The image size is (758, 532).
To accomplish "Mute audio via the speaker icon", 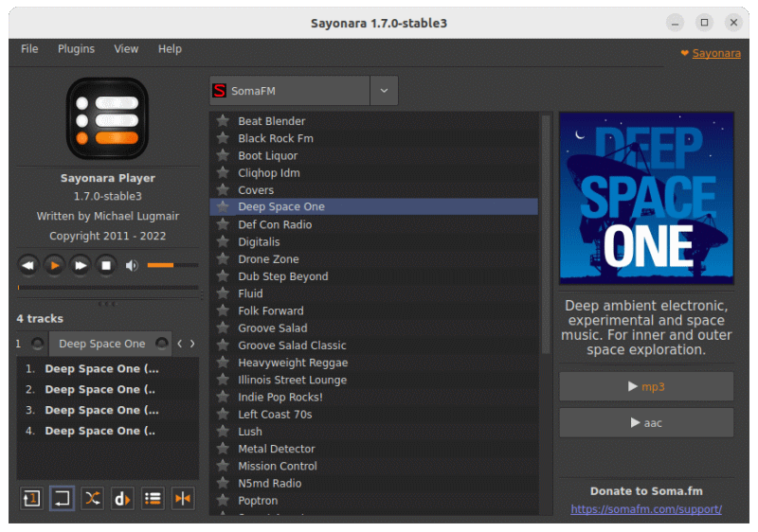I will (x=132, y=265).
